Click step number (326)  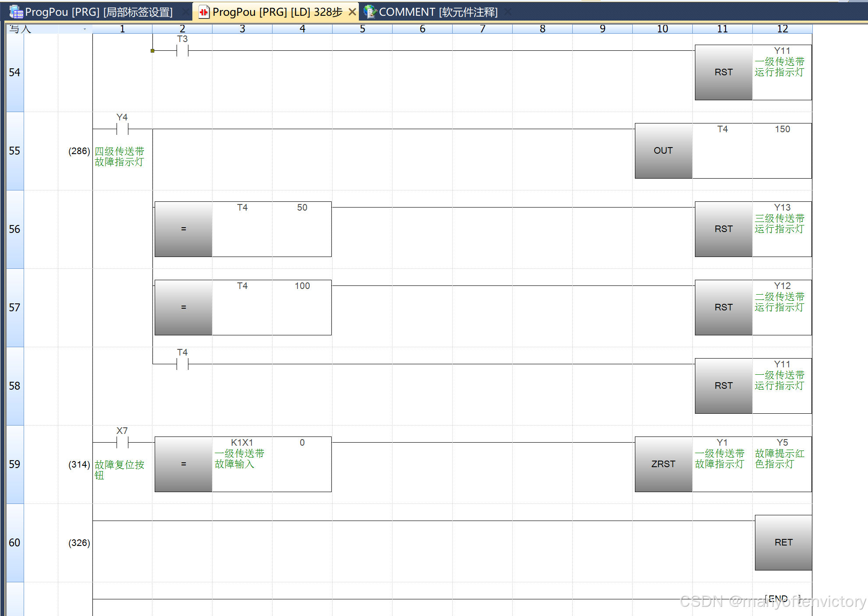click(79, 543)
